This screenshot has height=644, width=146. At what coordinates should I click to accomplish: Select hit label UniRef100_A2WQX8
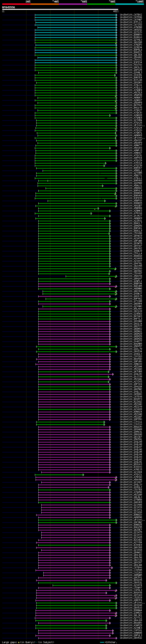131,115
